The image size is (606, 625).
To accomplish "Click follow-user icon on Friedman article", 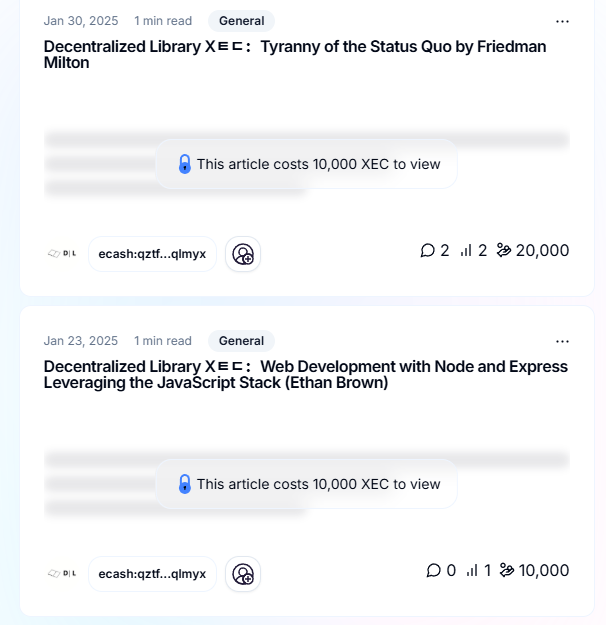I will 243,254.
